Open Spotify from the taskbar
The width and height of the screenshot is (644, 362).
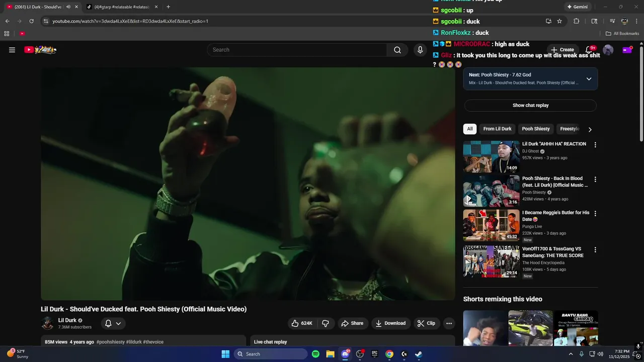click(x=315, y=354)
